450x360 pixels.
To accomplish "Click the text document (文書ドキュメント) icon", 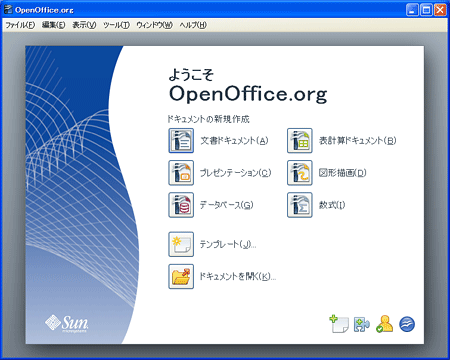I will [181, 141].
